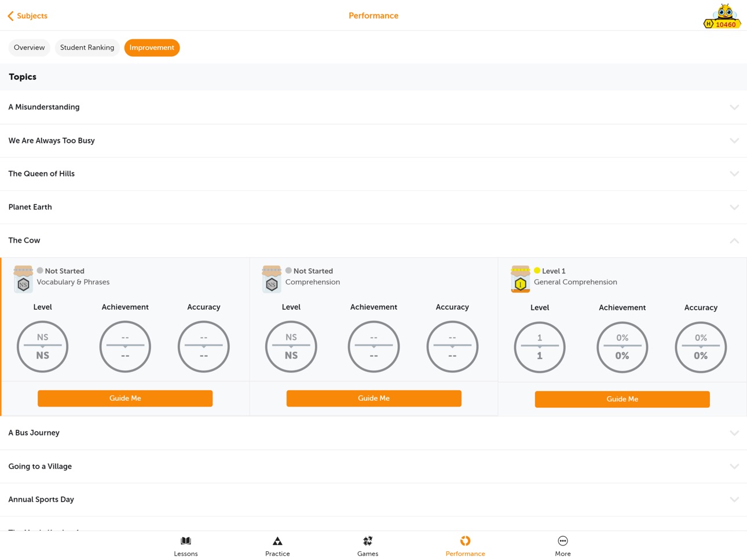
Task: Click Comprehension Achievement dial
Action: coord(373,346)
